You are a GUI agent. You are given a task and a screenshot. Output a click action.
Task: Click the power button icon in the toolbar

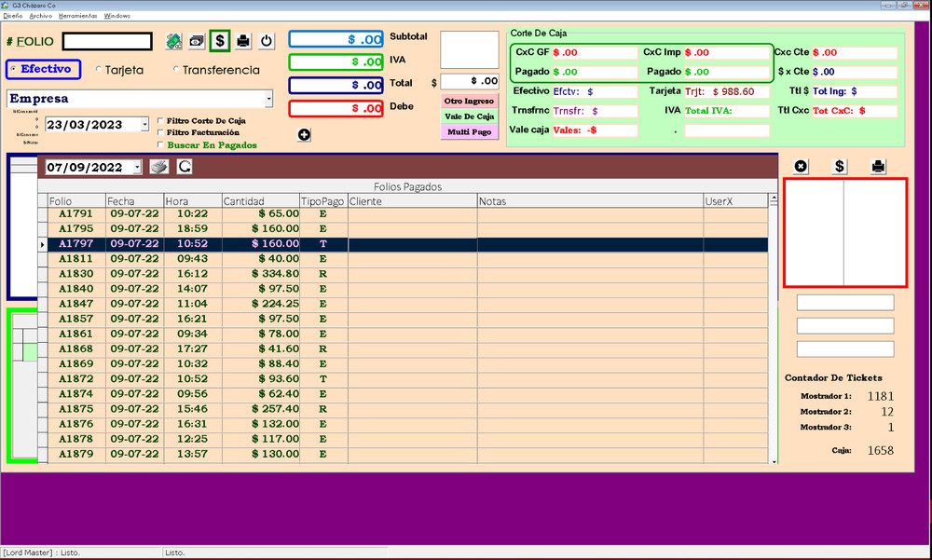click(267, 40)
